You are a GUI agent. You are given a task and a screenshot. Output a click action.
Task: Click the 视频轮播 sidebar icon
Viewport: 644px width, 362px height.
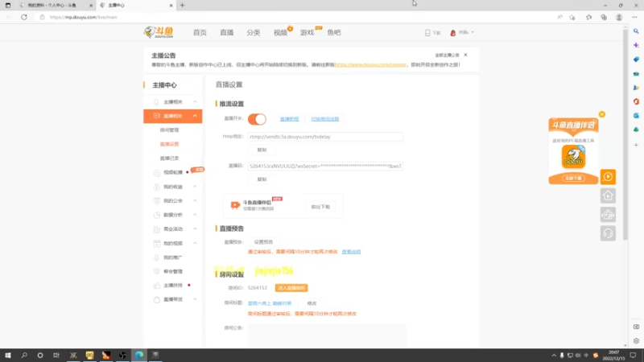tap(156, 172)
